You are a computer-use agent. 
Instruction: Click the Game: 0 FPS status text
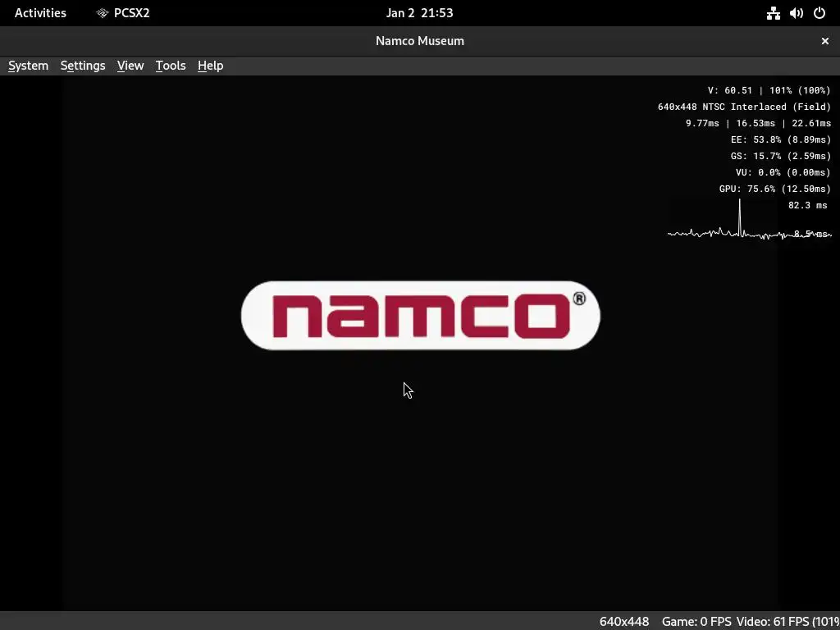click(x=696, y=622)
